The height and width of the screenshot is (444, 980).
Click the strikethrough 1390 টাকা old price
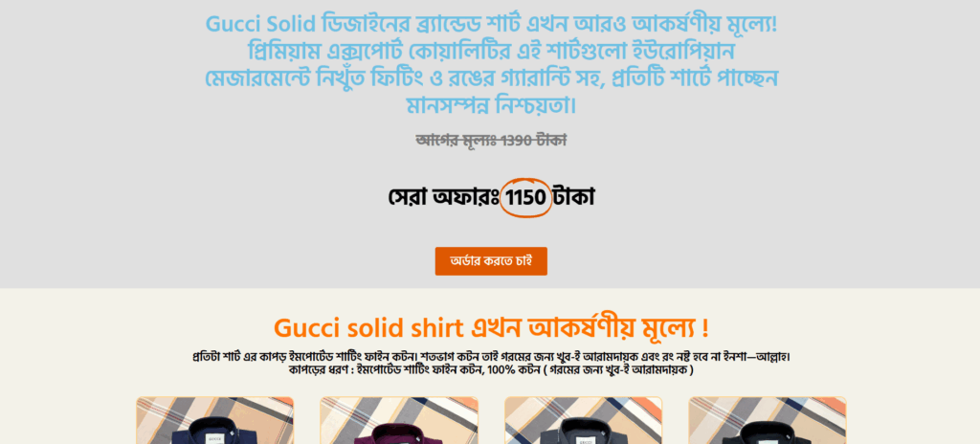(x=491, y=140)
